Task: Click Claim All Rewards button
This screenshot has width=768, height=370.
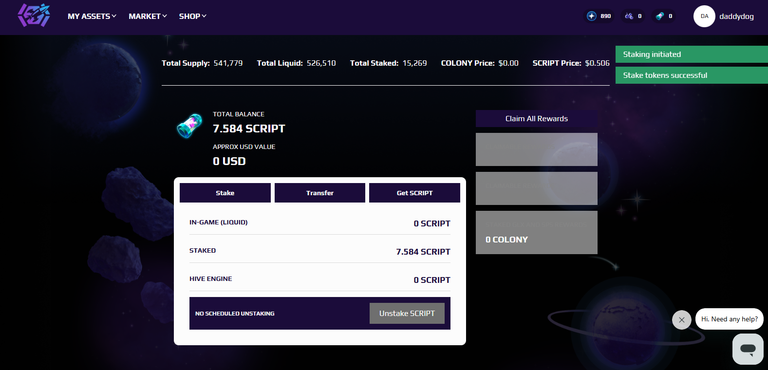Action: click(x=536, y=119)
